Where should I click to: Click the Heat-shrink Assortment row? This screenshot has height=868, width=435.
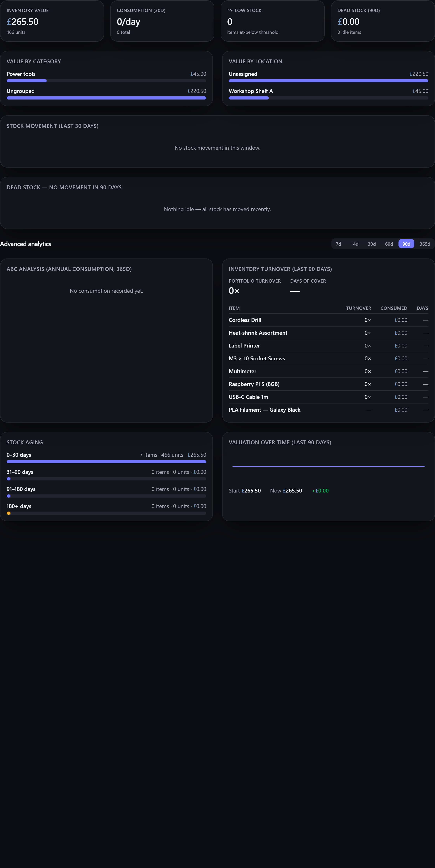click(x=328, y=333)
